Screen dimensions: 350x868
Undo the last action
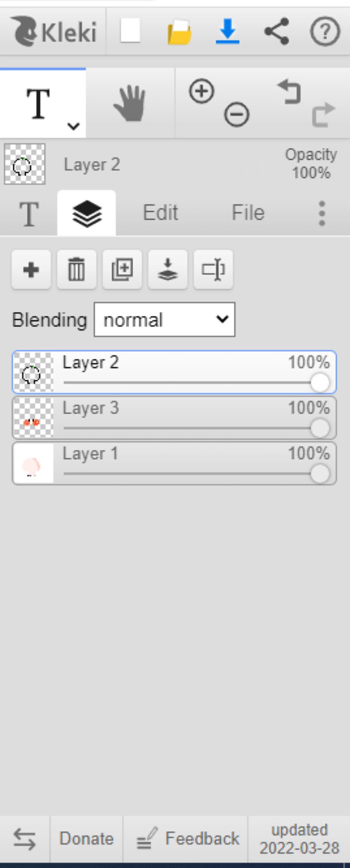[x=290, y=91]
